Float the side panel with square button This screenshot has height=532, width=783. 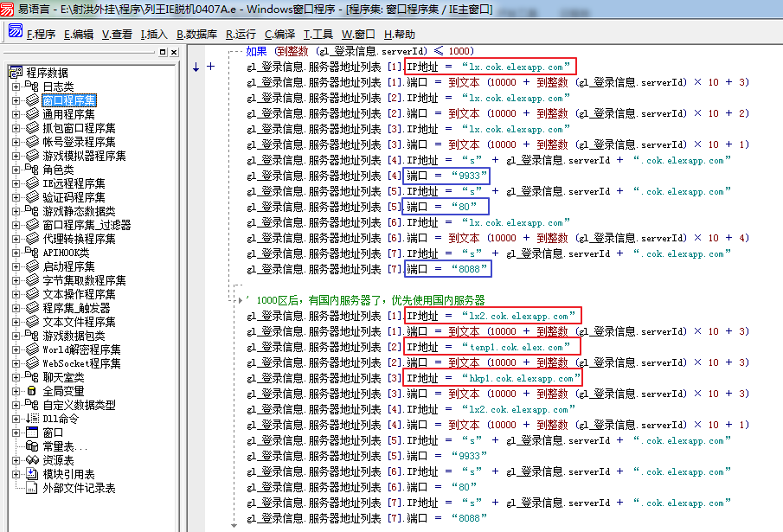163,53
